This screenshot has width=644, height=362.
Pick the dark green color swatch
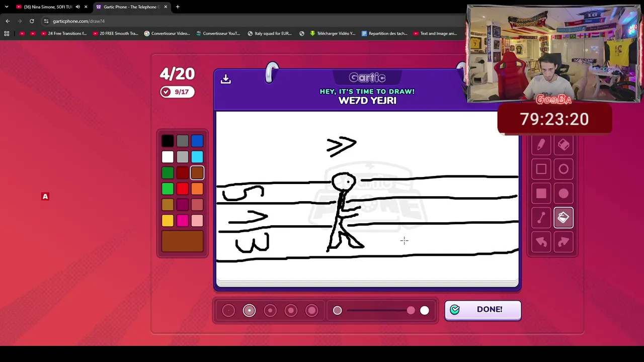click(x=168, y=173)
